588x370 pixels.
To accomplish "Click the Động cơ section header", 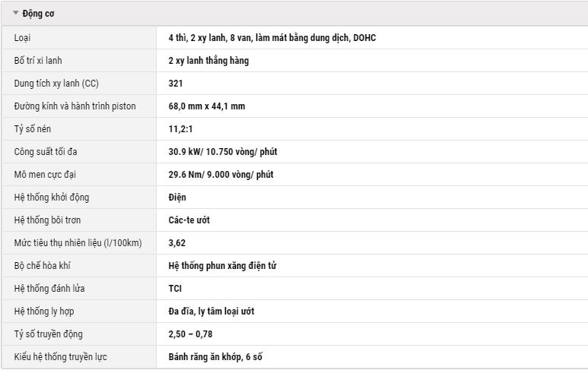I will click(294, 14).
